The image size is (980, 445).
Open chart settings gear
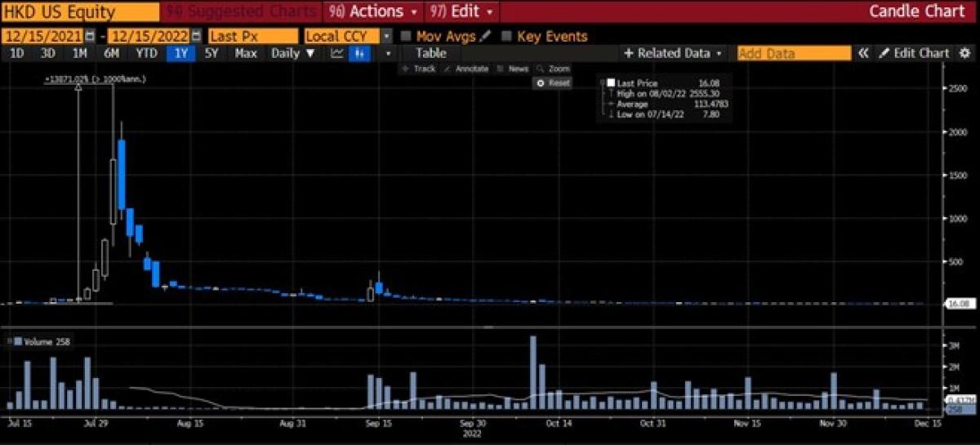point(964,53)
